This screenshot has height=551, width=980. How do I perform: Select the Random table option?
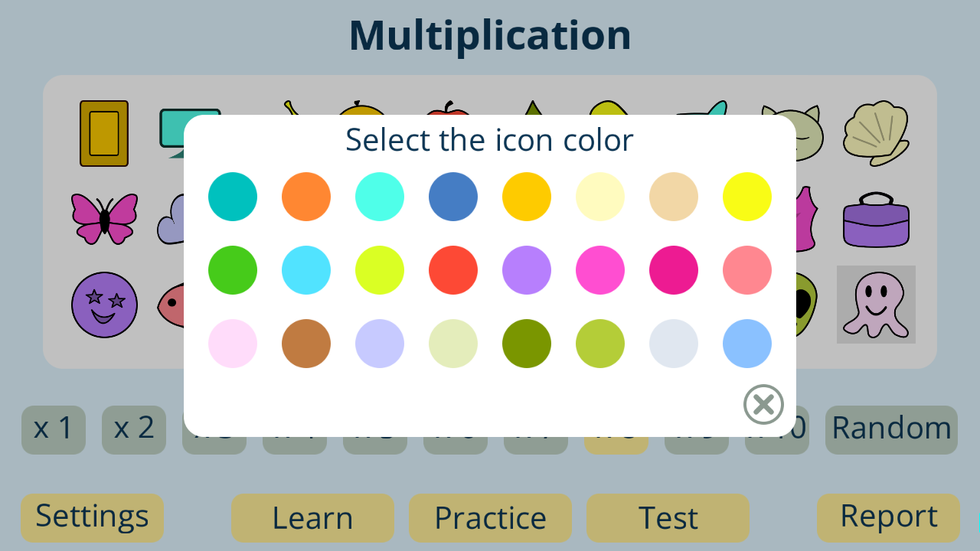tap(891, 429)
